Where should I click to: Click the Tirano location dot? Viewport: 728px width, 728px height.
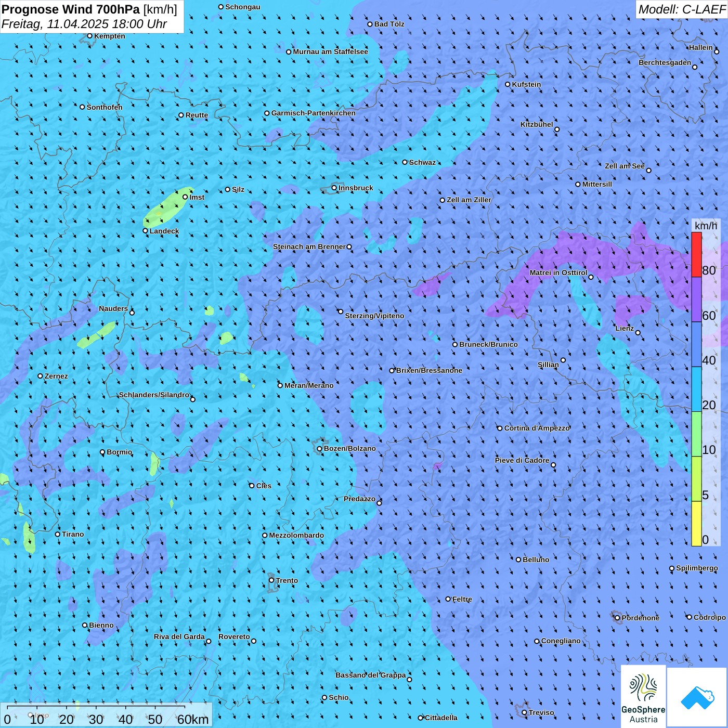pos(58,534)
